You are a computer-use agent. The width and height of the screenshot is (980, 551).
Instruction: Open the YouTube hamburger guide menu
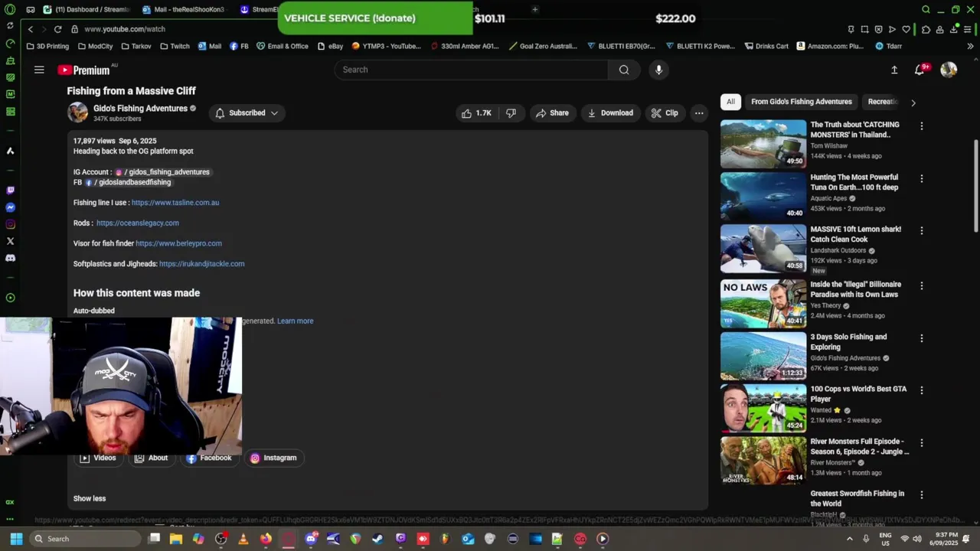[39, 70]
